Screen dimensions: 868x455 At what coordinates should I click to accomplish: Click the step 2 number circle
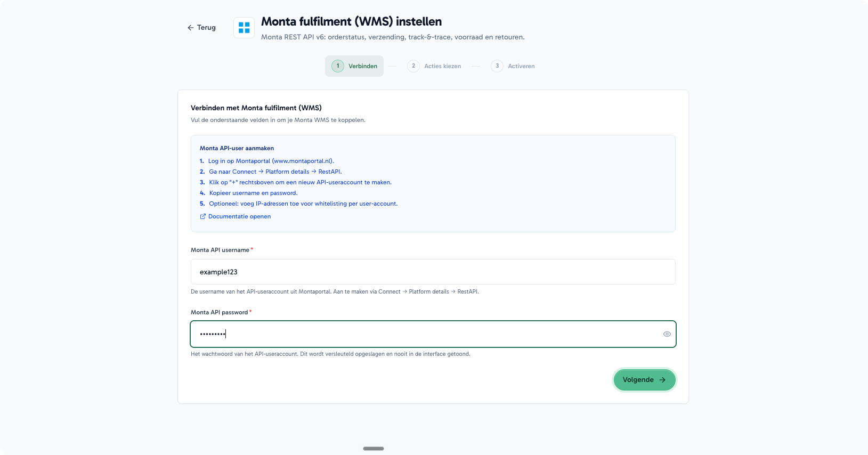tap(413, 66)
